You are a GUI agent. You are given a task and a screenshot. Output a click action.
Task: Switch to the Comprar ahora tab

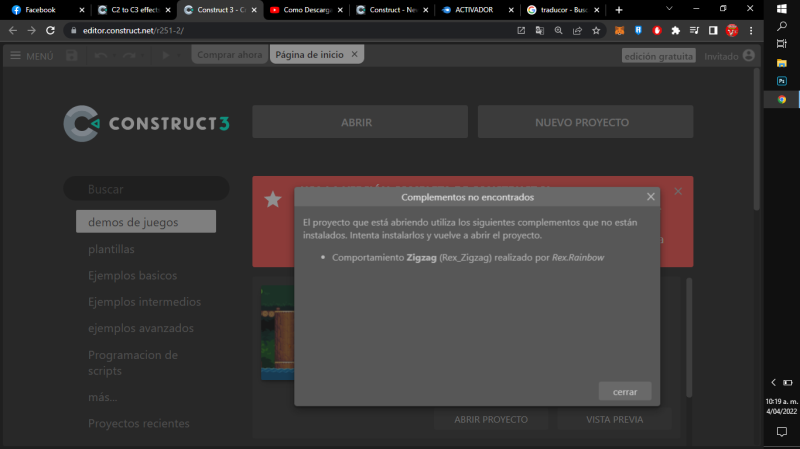click(230, 55)
